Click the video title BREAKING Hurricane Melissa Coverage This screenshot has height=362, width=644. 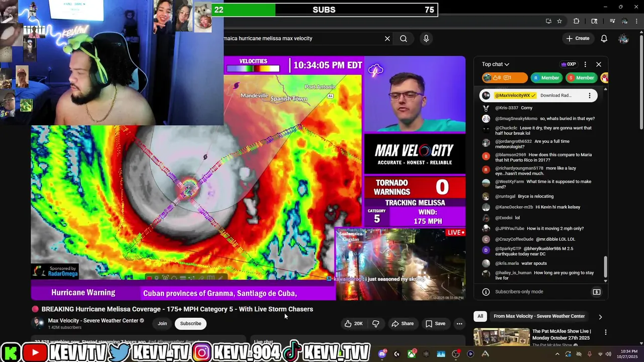pos(177,309)
